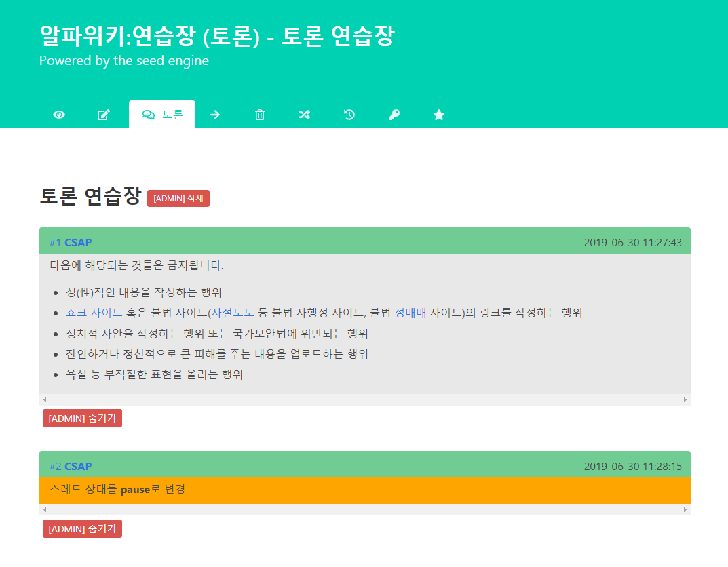Image resolution: width=728 pixels, height=567 pixels.
Task: Click left scroll arrow of comment #2
Action: point(45,509)
